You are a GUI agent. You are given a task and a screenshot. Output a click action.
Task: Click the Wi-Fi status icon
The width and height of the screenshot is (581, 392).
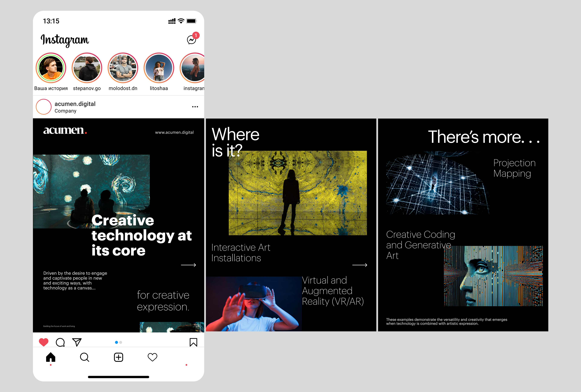tap(181, 21)
